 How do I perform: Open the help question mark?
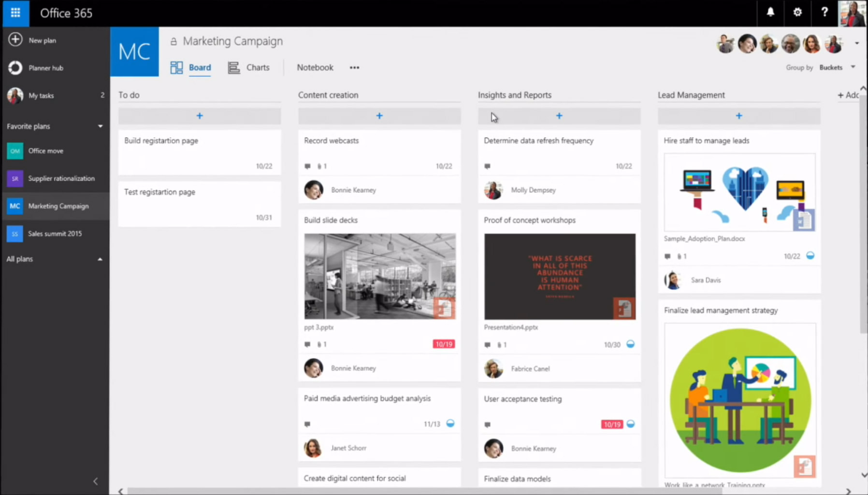pyautogui.click(x=825, y=13)
